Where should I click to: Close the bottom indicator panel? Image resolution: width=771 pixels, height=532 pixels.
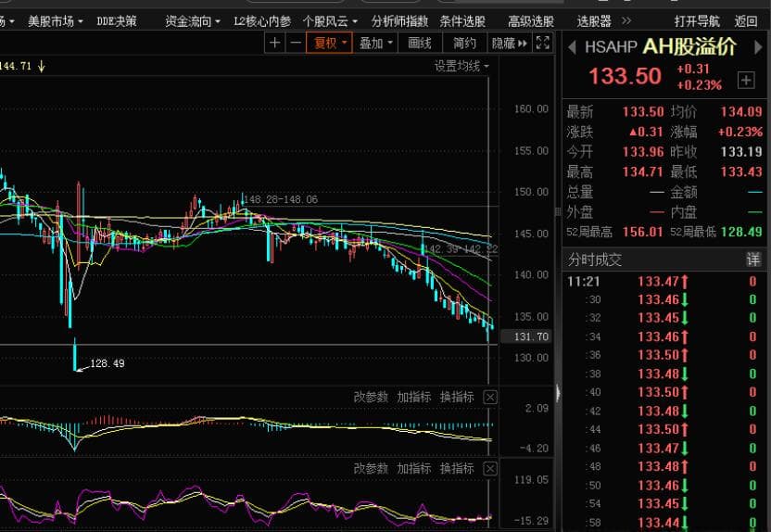(490, 469)
